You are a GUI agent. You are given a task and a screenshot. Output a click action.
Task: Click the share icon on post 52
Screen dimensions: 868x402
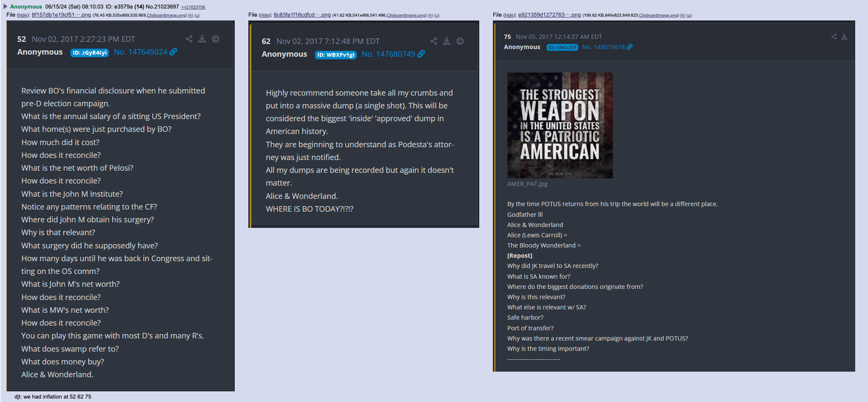pos(189,39)
